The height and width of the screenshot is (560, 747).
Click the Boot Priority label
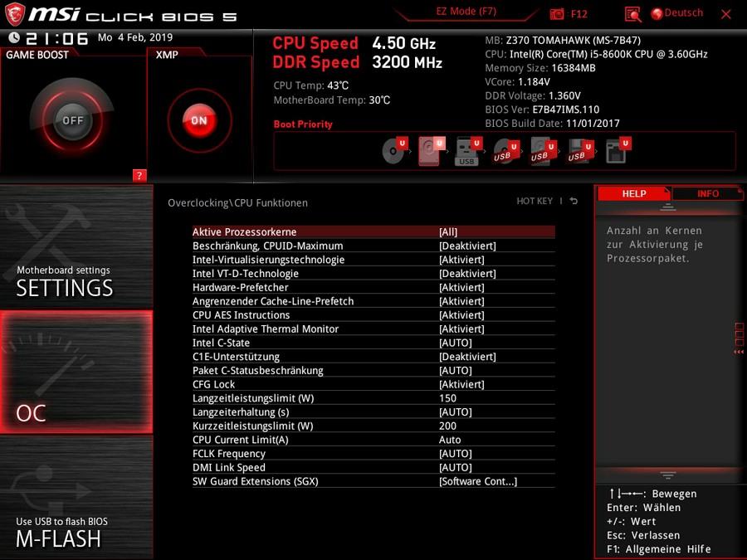click(x=303, y=124)
